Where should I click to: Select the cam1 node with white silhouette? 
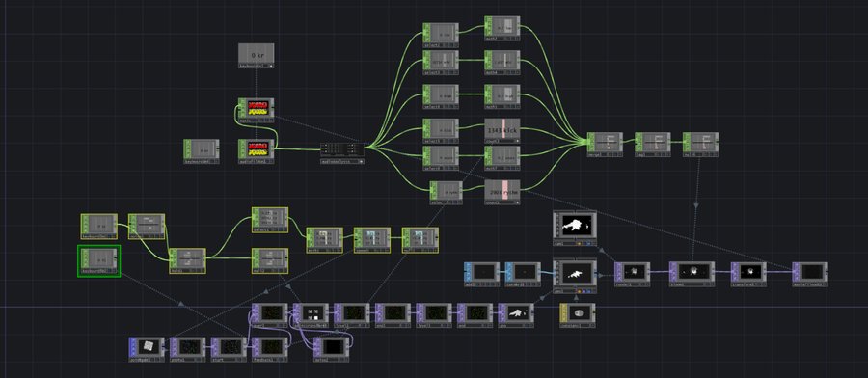coord(575,228)
